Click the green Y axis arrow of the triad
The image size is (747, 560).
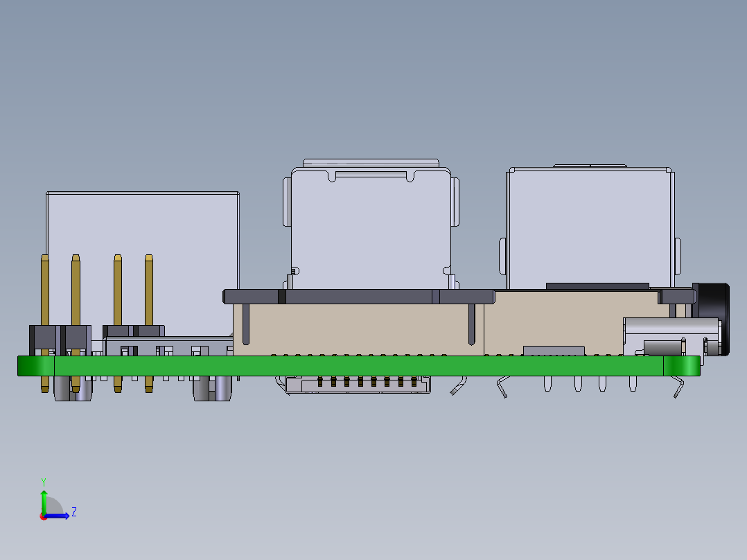coord(44,502)
